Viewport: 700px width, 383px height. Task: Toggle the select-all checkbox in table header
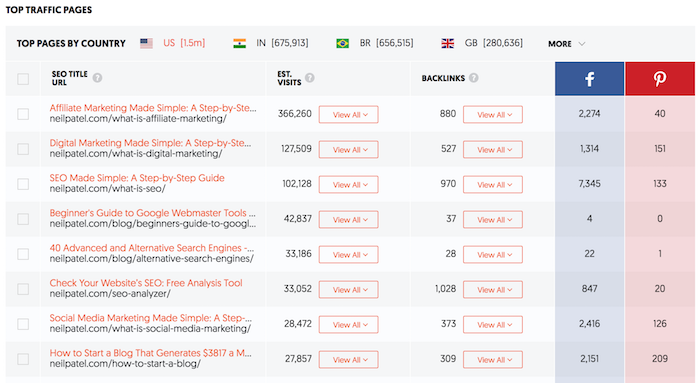coord(23,79)
